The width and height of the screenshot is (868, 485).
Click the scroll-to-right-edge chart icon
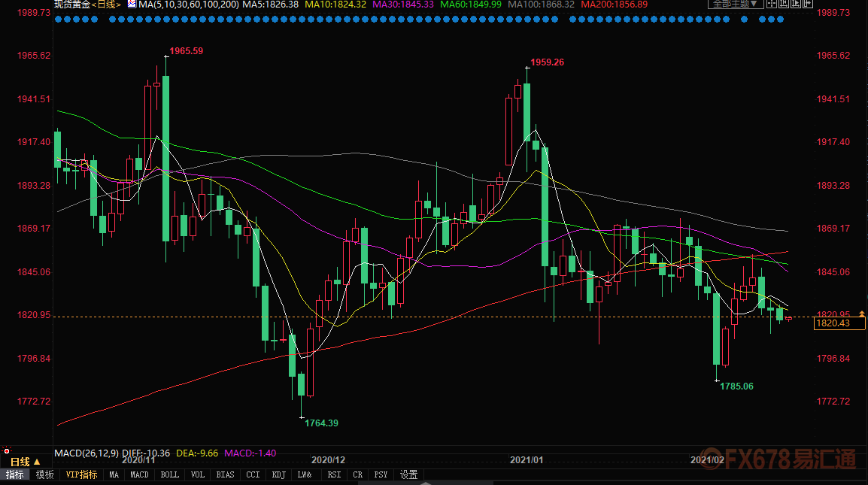pos(808,5)
